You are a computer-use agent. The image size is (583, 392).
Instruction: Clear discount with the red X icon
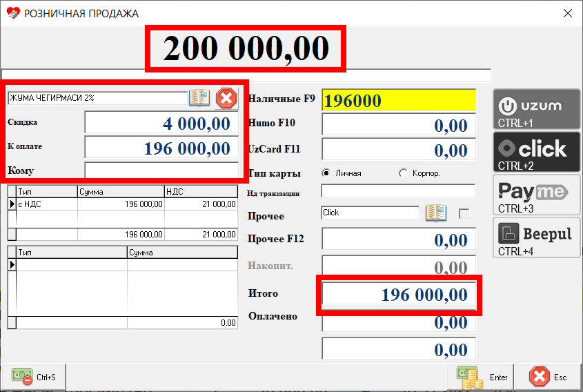click(x=226, y=98)
